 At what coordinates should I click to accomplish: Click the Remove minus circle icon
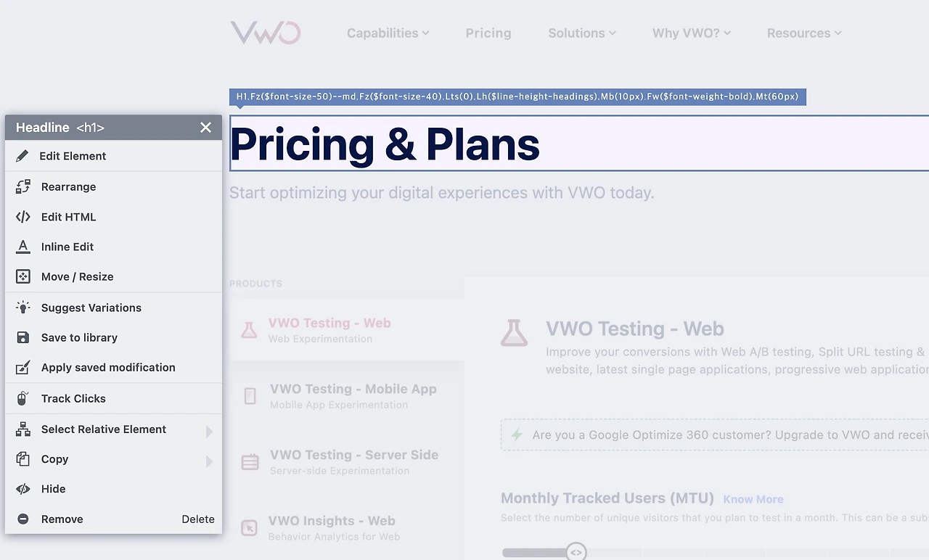pos(23,519)
